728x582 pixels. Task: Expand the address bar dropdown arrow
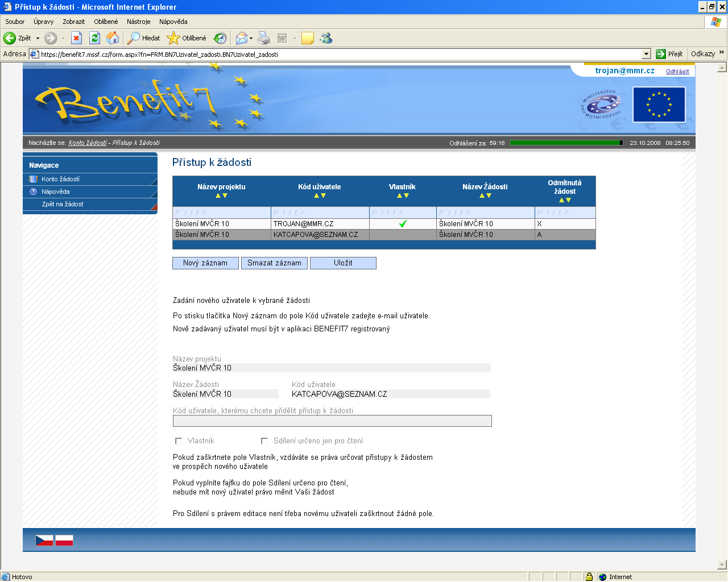646,54
